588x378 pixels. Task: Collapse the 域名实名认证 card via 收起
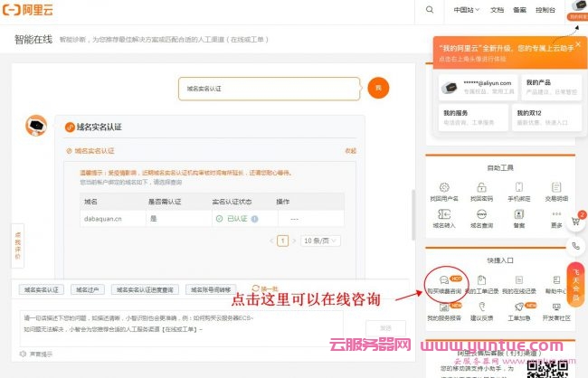click(x=350, y=151)
